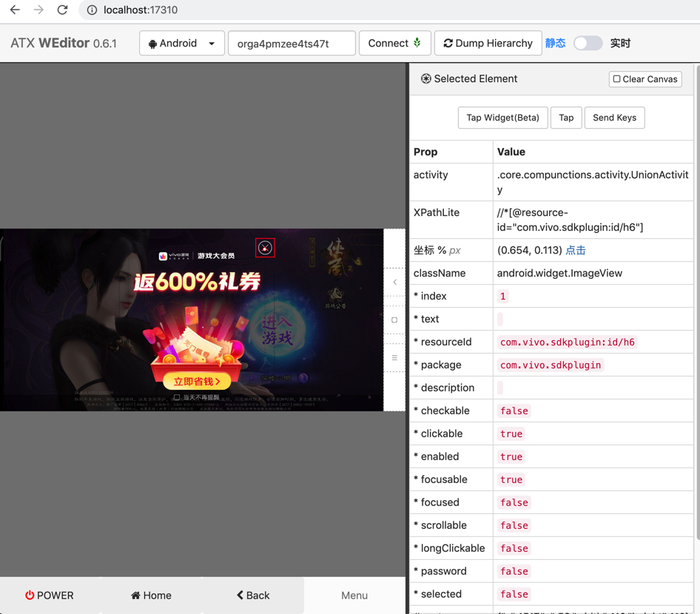700x614 pixels.
Task: Click the longClickable value false
Action: (514, 548)
